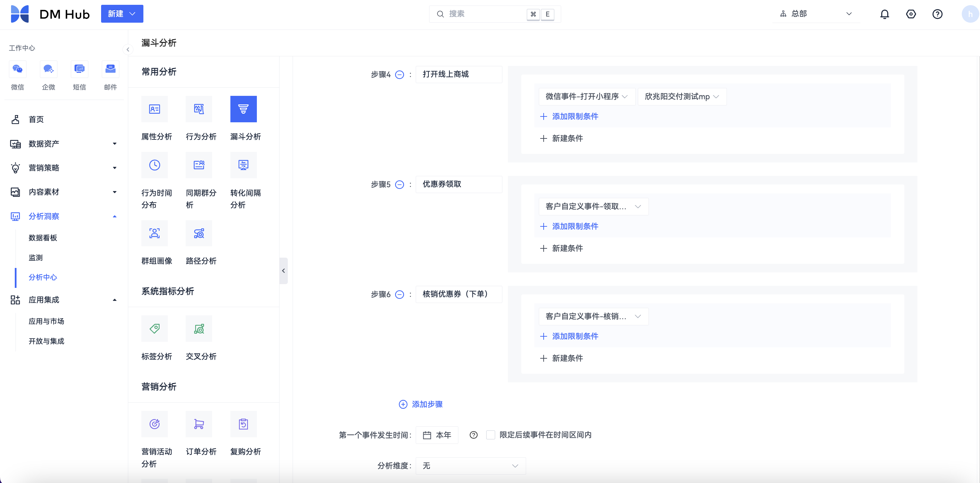This screenshot has height=483, width=980.
Task: Collapse the analysis panel handle
Action: pyautogui.click(x=283, y=271)
